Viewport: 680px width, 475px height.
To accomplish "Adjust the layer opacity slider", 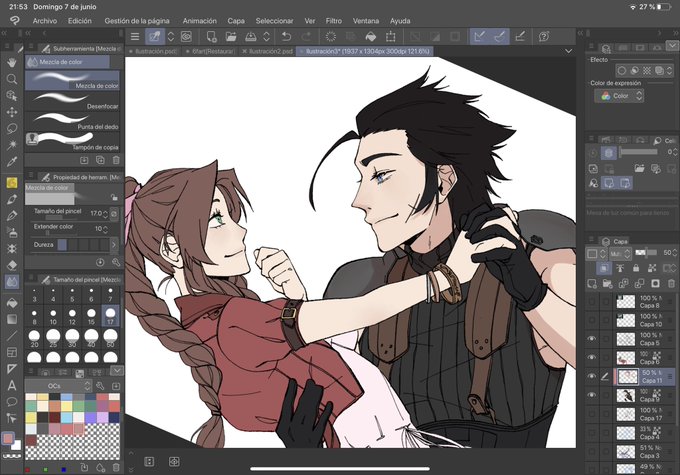I will tap(646, 252).
